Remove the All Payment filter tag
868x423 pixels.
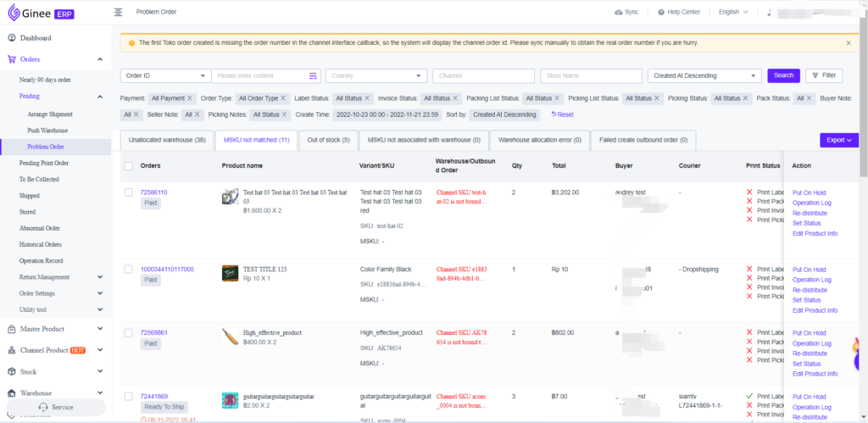coord(189,98)
